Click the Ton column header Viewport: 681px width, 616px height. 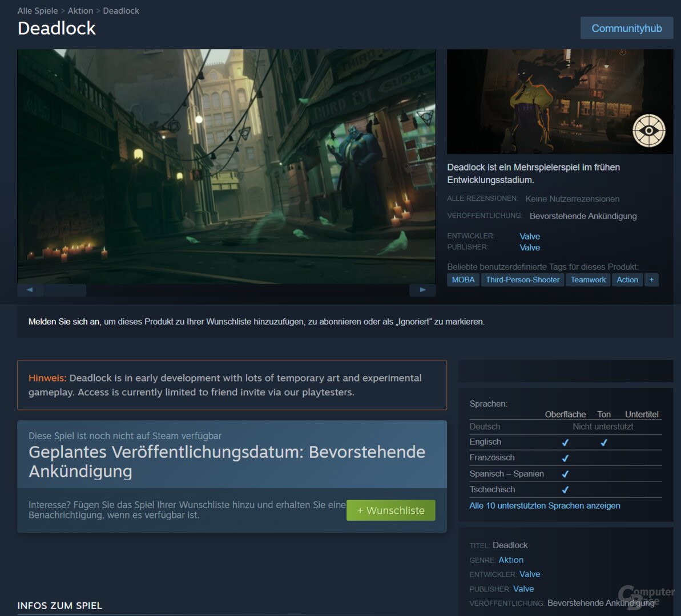click(604, 414)
